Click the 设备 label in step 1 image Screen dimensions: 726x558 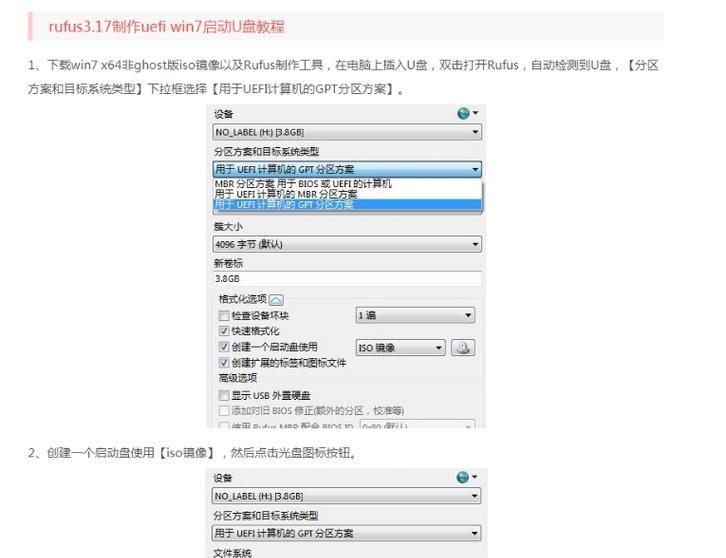click(x=224, y=114)
